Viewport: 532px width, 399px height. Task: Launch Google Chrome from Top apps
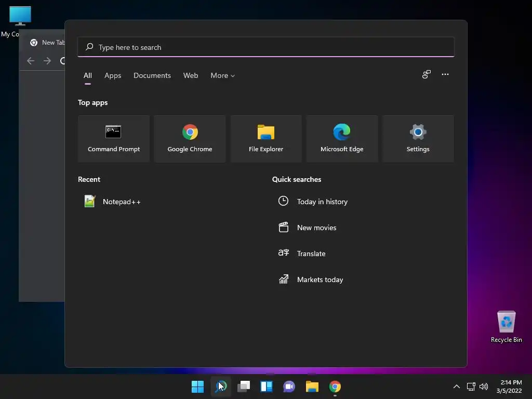(x=190, y=138)
